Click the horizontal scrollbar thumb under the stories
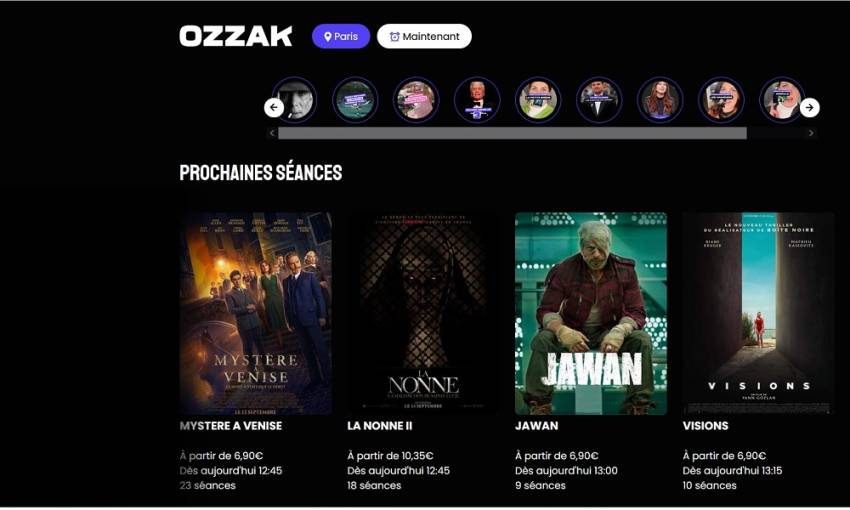Viewport: 850px width, 510px height. (x=512, y=133)
